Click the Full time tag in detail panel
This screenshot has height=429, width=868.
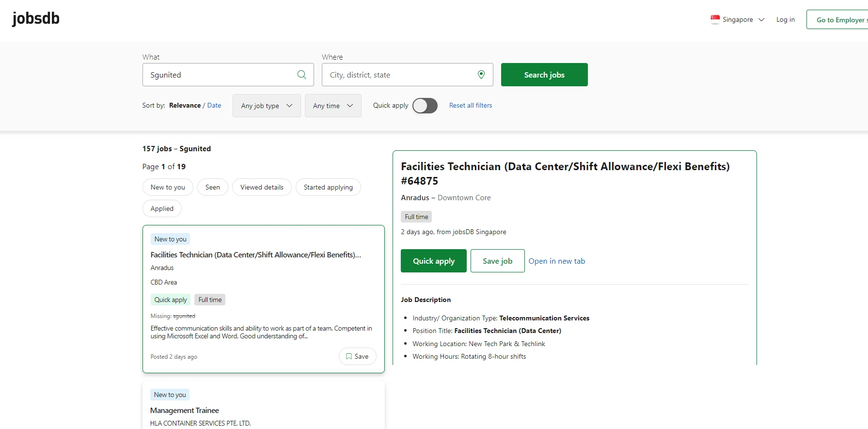point(416,217)
